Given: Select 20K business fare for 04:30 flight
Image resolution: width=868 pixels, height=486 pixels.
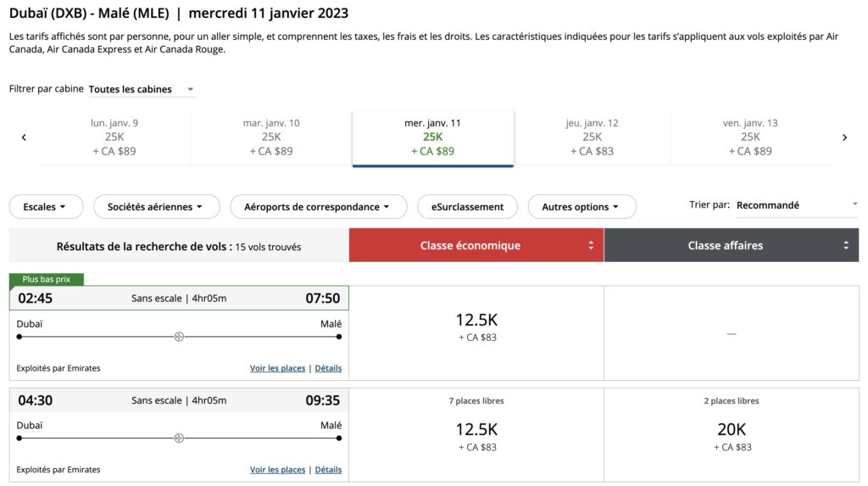Looking at the screenshot, I should point(732,434).
